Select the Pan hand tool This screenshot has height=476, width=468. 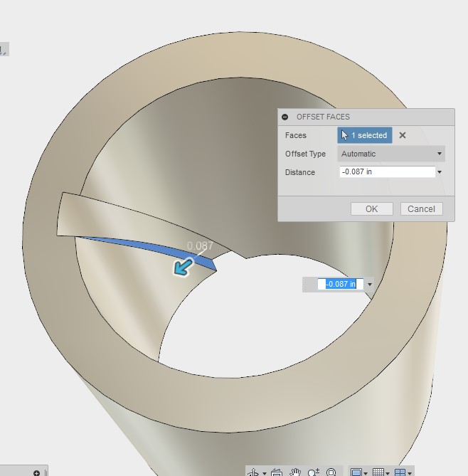[x=294, y=472]
